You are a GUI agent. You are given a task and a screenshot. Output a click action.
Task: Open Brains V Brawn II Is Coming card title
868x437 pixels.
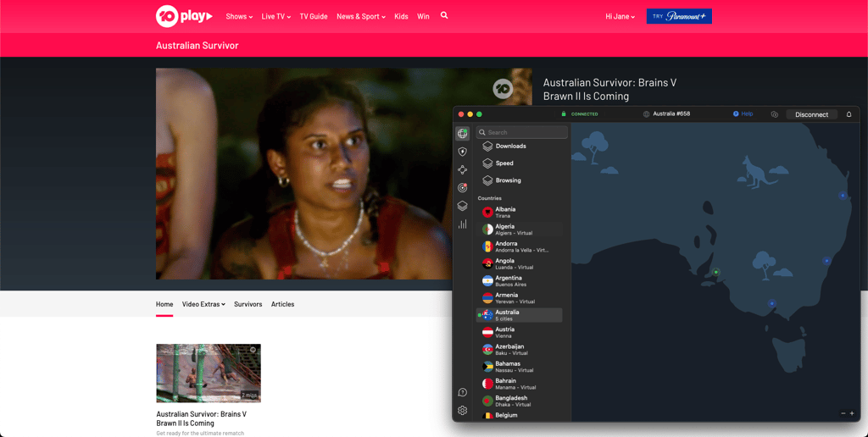(202, 418)
